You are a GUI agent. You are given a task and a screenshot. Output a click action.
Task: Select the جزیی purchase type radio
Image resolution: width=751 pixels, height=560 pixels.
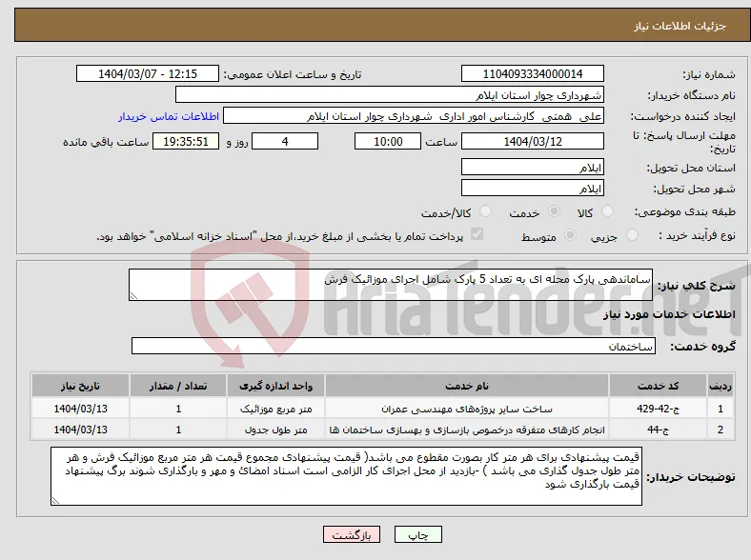[632, 235]
